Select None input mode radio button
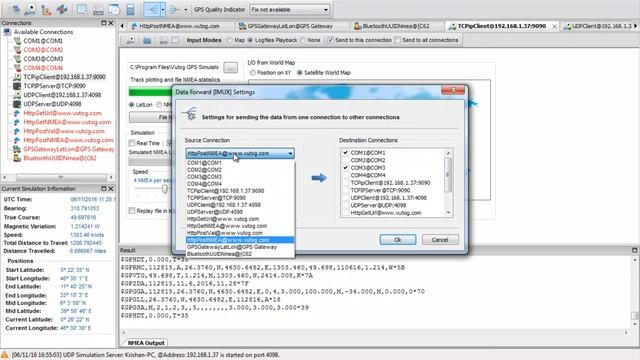The height and width of the screenshot is (360, 640). coord(303,40)
